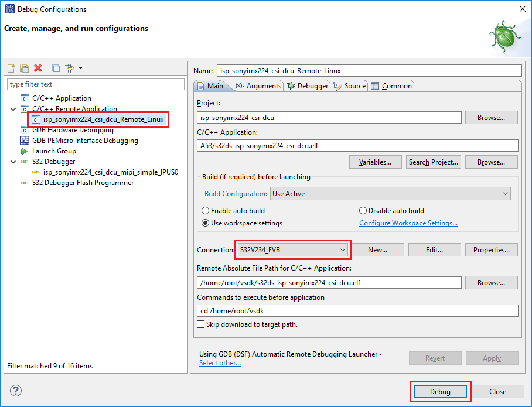The image size is (532, 407).
Task: Click the type filter text field
Action: pos(96,84)
